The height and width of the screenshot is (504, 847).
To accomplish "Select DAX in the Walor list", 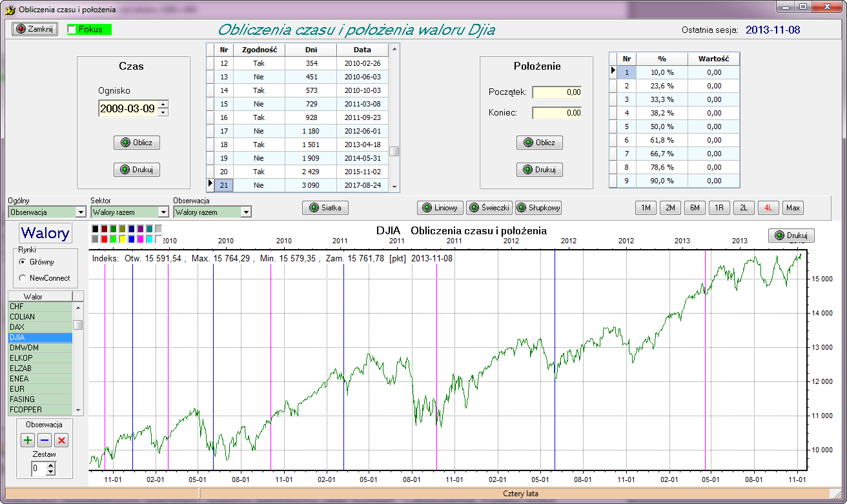I will [40, 327].
